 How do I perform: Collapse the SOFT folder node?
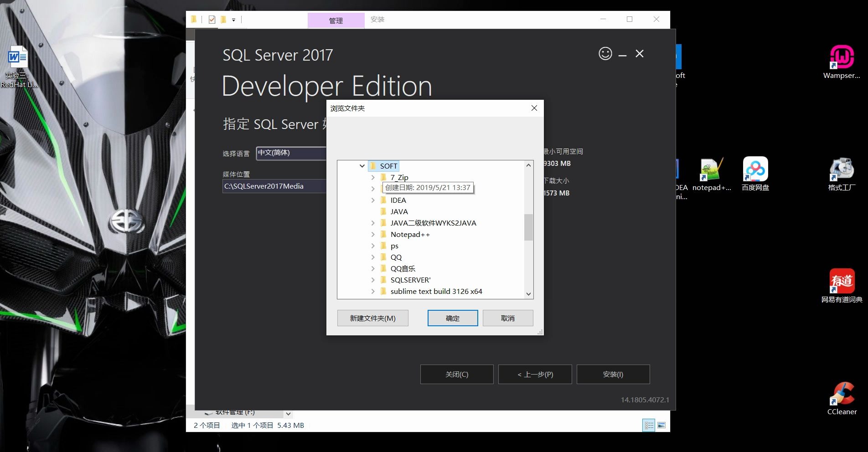pyautogui.click(x=362, y=166)
